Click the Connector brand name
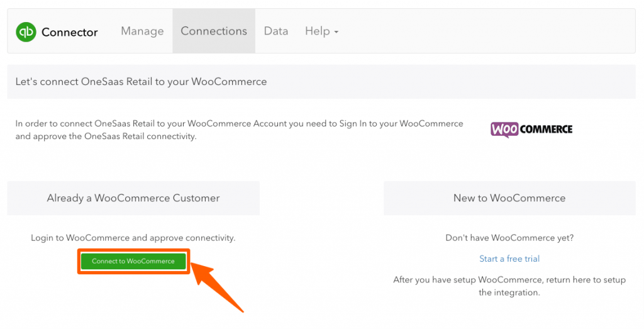Screen dimensions: 644x329 [69, 32]
